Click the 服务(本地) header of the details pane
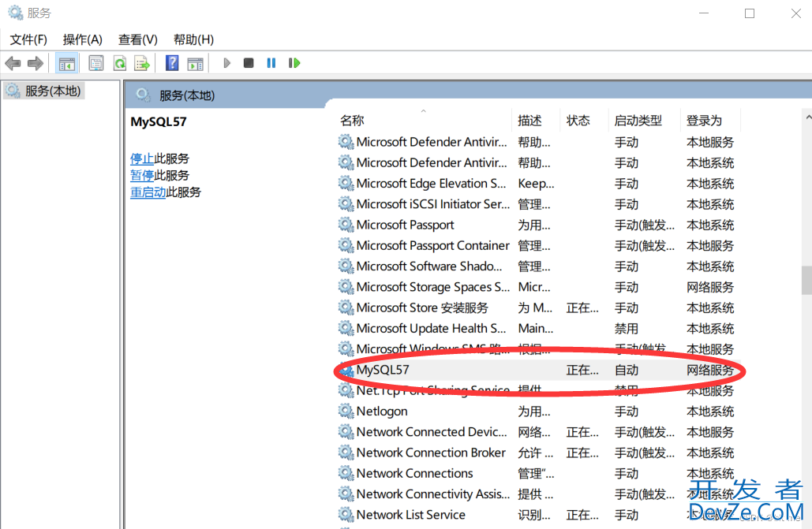The height and width of the screenshot is (529, 812). pos(186,95)
